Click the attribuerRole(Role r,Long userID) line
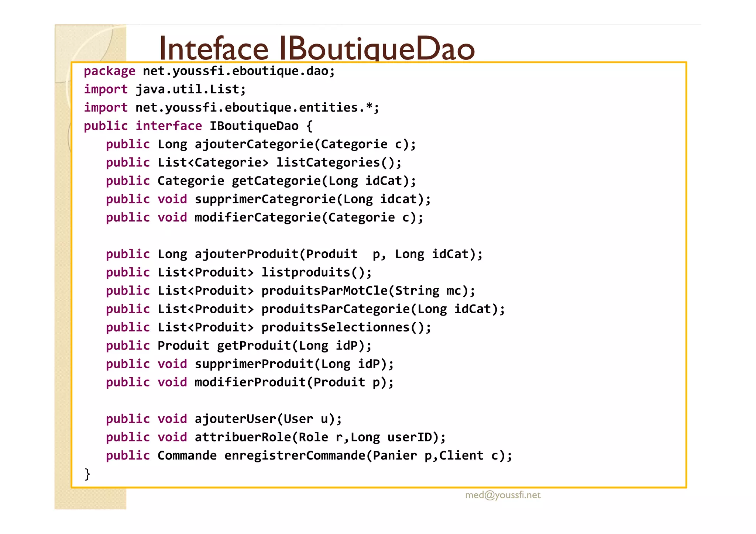Image resolution: width=756 pixels, height=534 pixels. point(276,437)
